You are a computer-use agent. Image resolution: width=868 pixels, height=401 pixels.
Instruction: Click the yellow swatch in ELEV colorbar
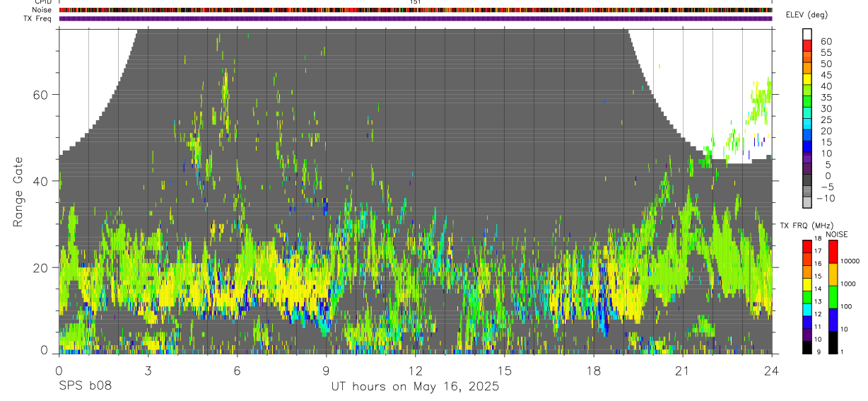coord(807,79)
